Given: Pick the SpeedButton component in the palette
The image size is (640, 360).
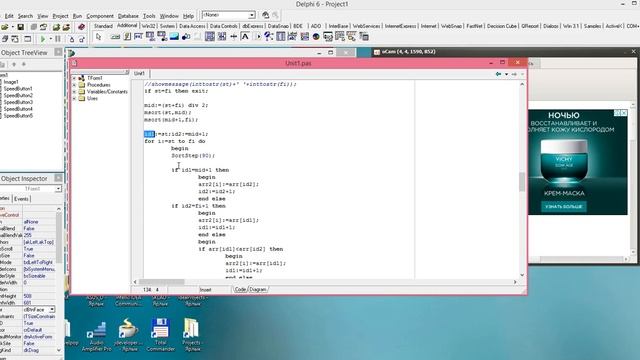Looking at the screenshot, I should (127, 37).
